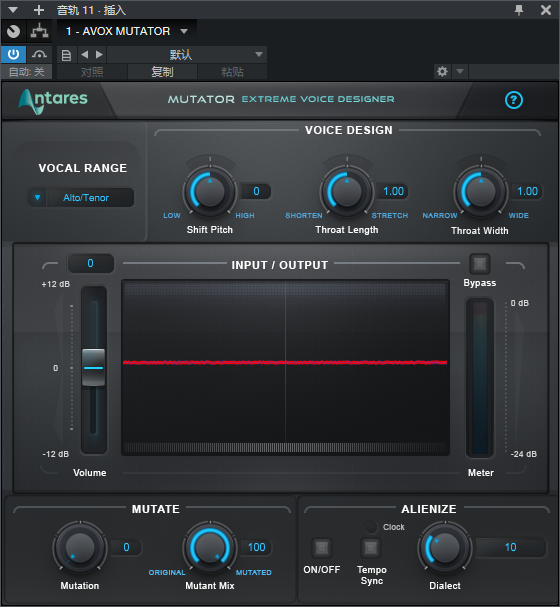Click the Mutation knob
560x607 pixels.
tap(80, 547)
